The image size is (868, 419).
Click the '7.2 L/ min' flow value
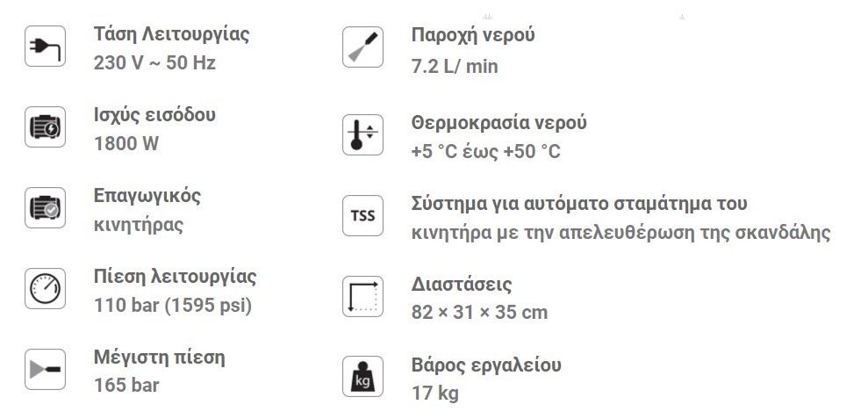(x=454, y=66)
